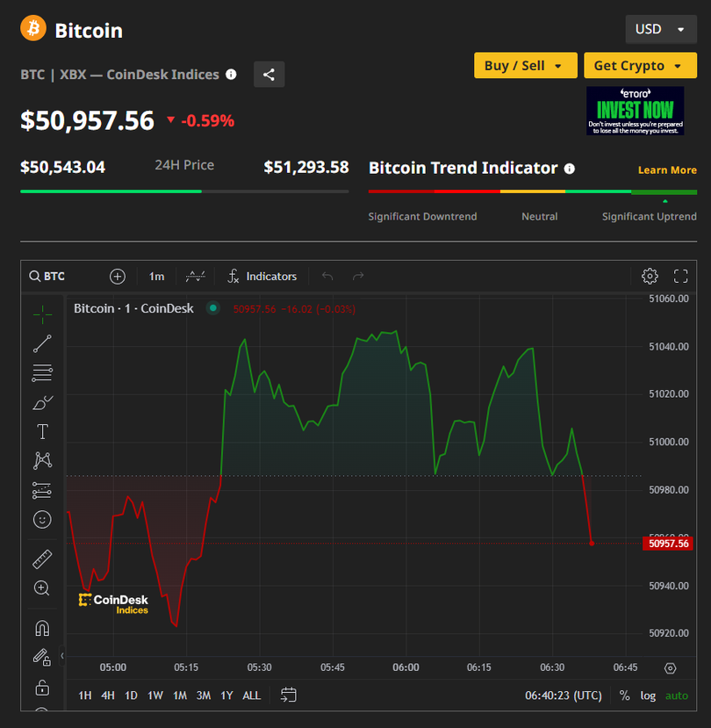Screen dimensions: 711x728
Task: Open the emoji icons tool
Action: (42, 519)
